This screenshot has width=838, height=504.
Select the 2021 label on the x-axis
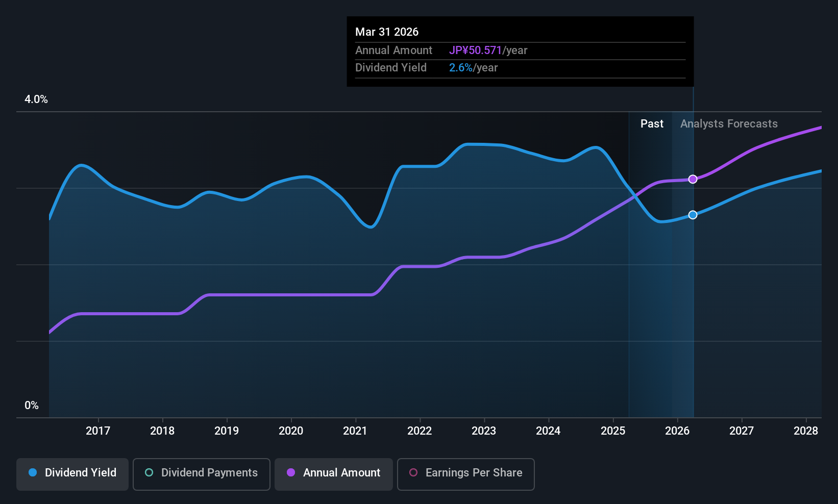(x=355, y=431)
